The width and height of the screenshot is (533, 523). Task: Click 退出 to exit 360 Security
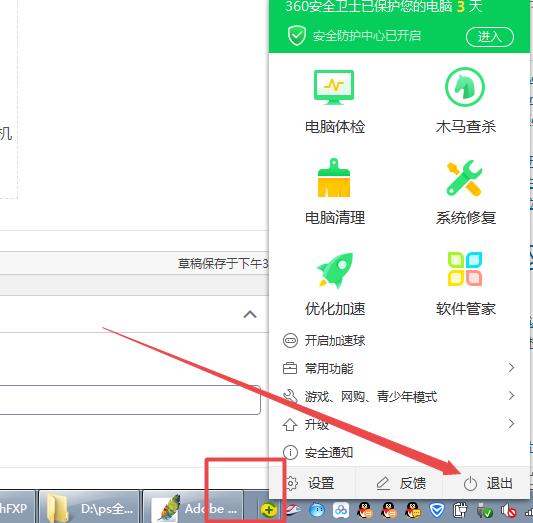click(x=488, y=483)
